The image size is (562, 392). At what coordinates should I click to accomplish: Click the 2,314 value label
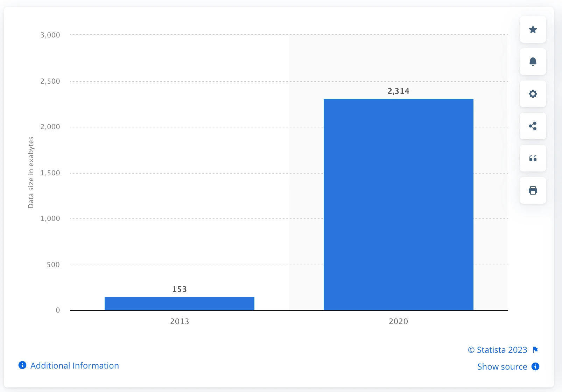398,91
